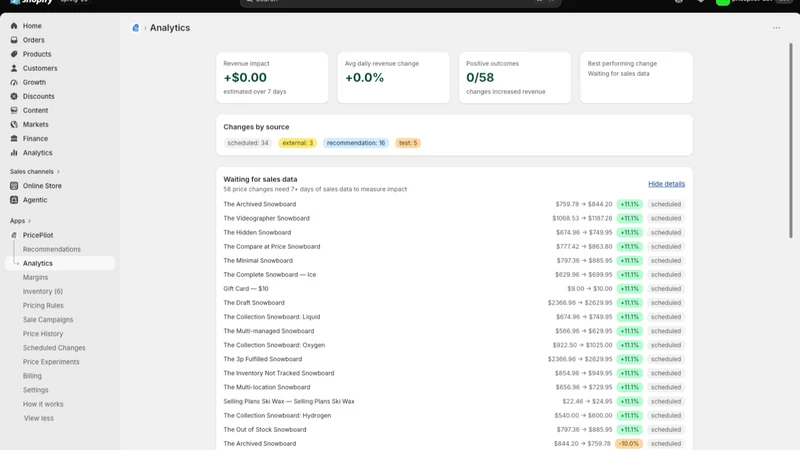Navigate to Pricing Rules
800x450 pixels.
(43, 305)
